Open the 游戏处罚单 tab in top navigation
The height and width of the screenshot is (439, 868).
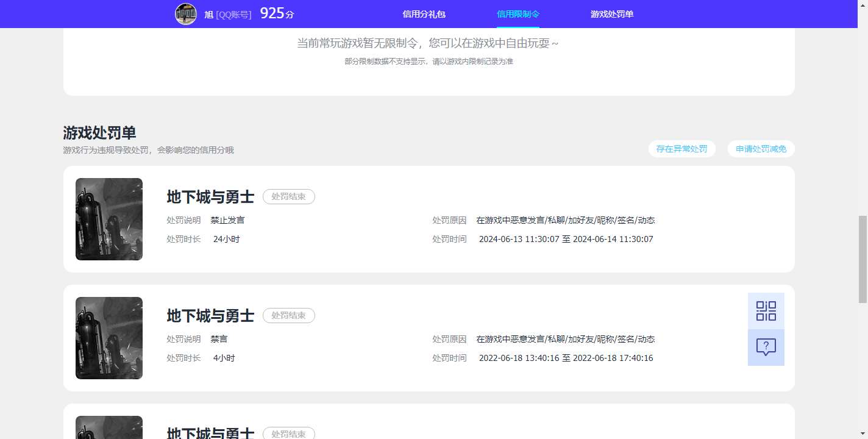611,13
